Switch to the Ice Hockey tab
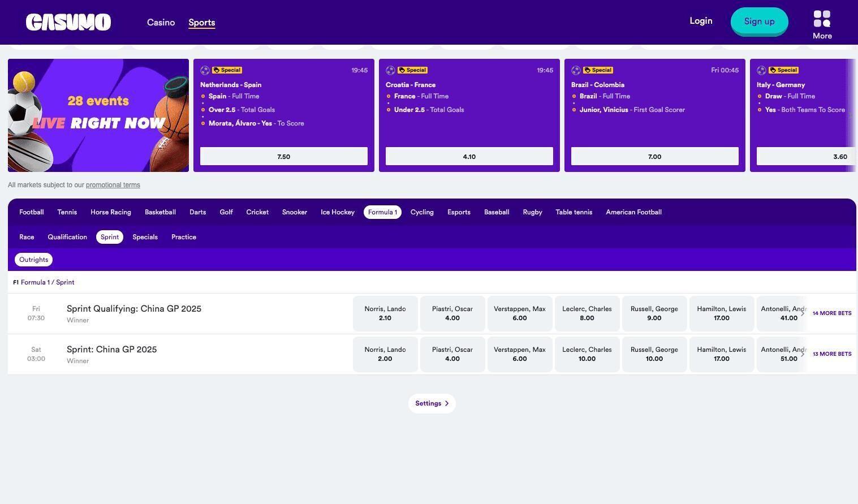This screenshot has width=858, height=504. 338,212
